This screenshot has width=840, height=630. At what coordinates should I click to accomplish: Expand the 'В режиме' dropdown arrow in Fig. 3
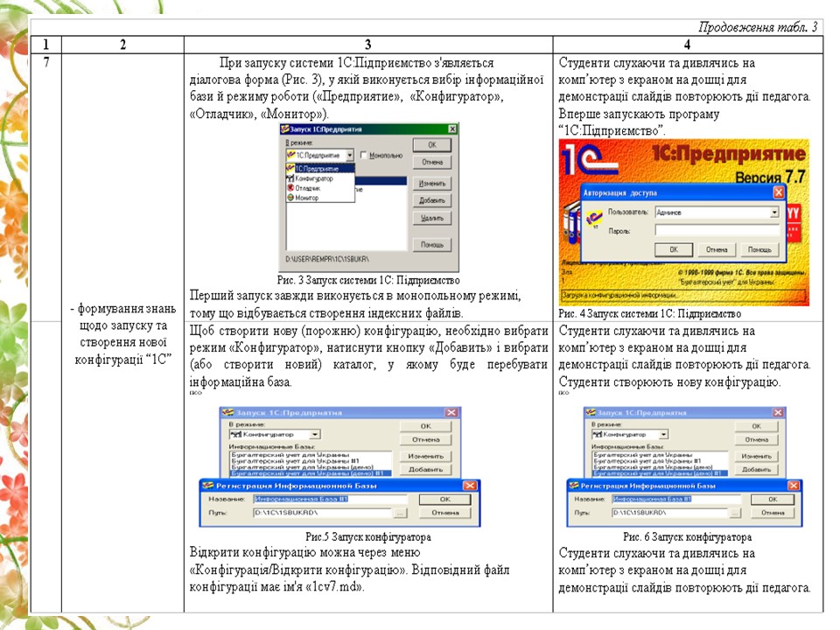349,155
